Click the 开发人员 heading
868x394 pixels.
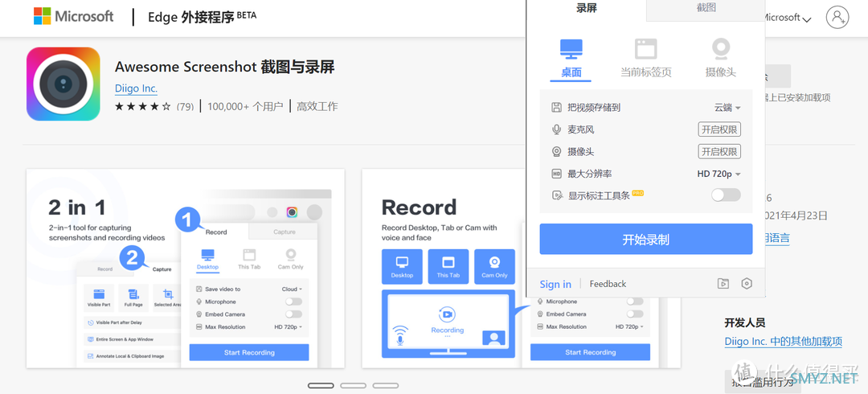pos(745,322)
